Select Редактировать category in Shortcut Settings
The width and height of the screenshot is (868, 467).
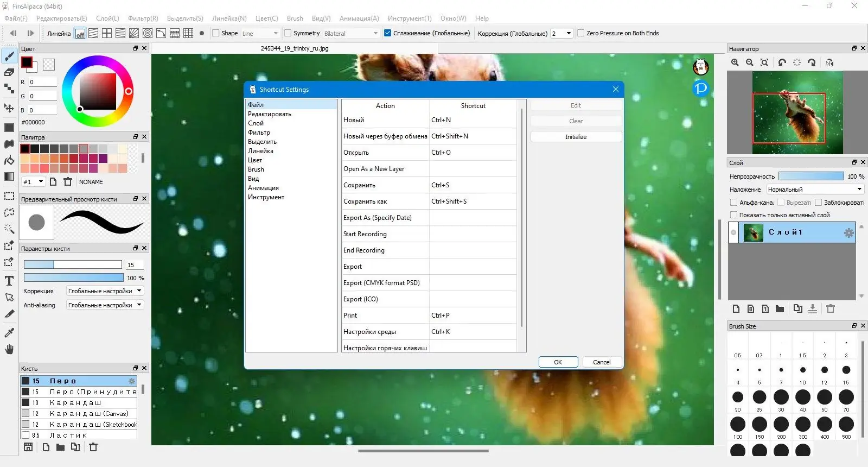pos(270,114)
